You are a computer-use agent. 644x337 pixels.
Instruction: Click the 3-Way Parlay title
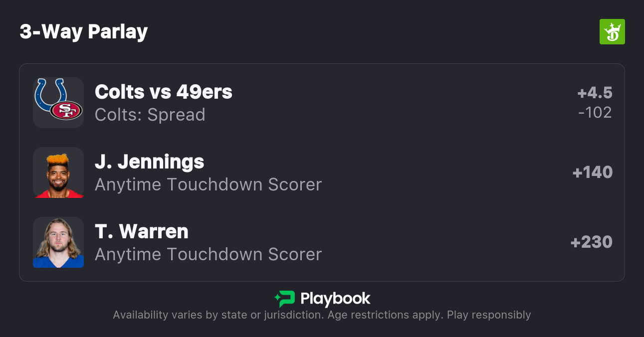pyautogui.click(x=84, y=32)
